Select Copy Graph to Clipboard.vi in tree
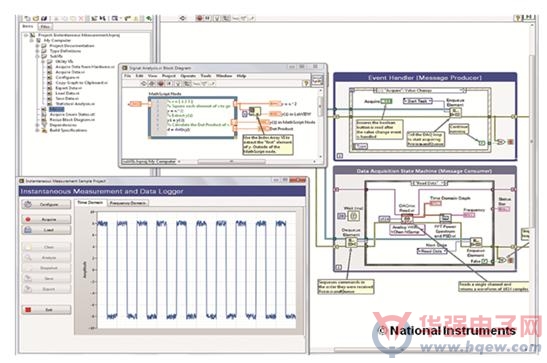This screenshot has height=363, width=547. pyautogui.click(x=81, y=83)
